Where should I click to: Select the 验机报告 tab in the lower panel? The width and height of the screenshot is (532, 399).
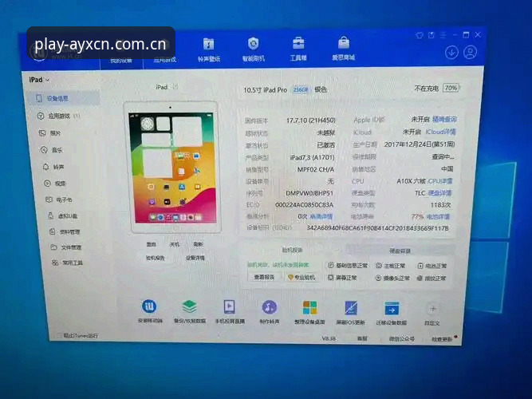click(292, 251)
